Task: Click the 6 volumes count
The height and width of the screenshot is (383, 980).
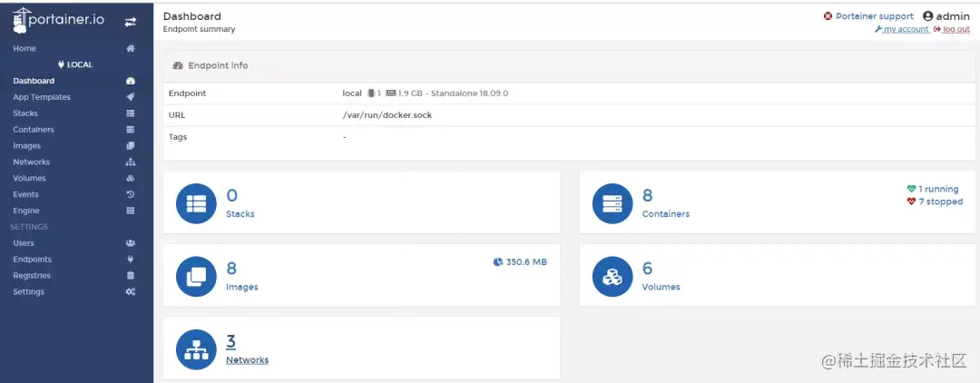Action: pyautogui.click(x=648, y=269)
